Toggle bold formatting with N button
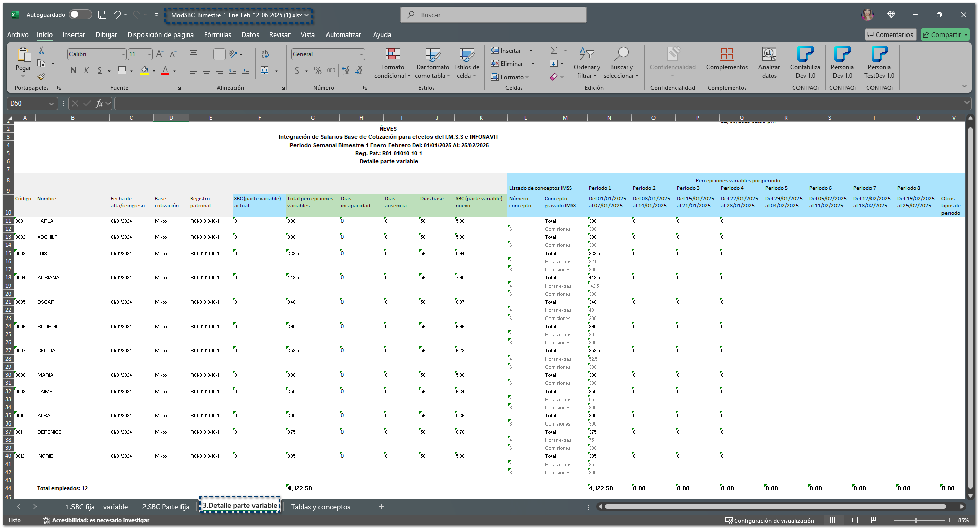The width and height of the screenshot is (980, 530). pos(74,70)
